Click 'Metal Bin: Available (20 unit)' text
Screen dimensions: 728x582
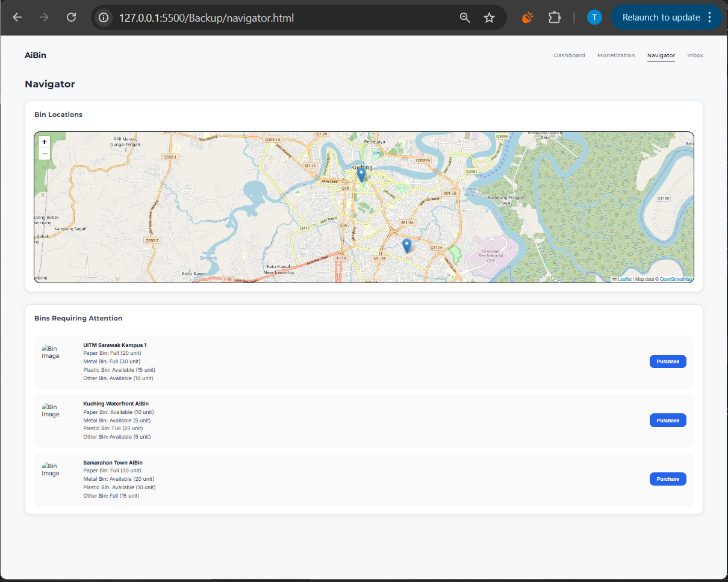coord(119,479)
